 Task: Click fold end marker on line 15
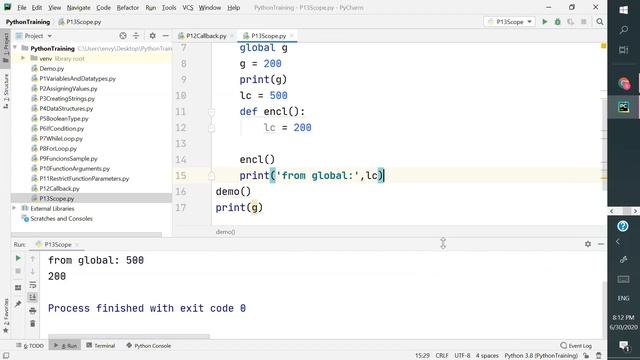pos(211,176)
